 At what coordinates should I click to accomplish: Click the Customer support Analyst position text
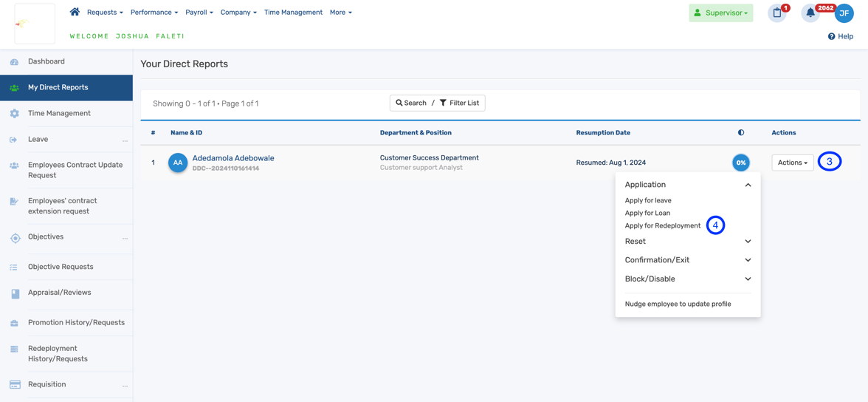pyautogui.click(x=421, y=168)
